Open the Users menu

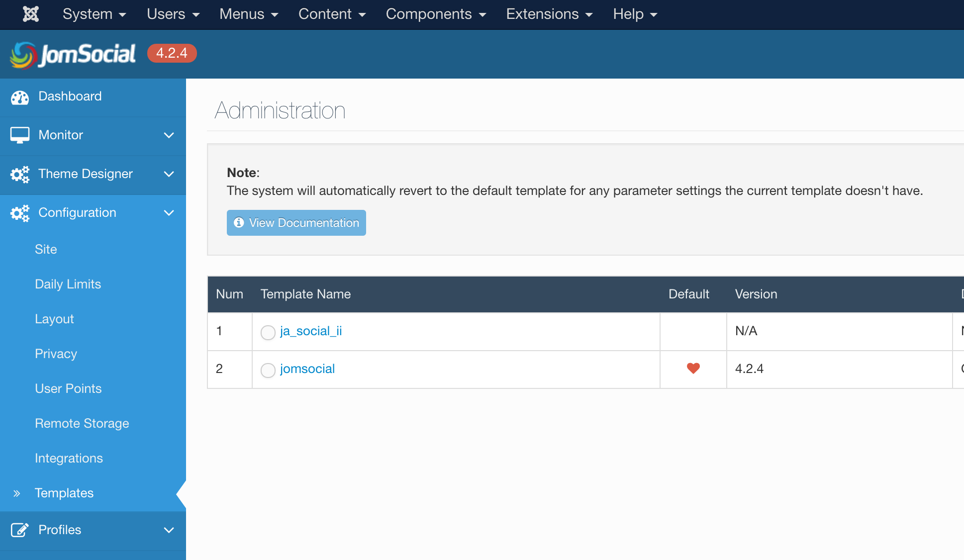tap(173, 14)
